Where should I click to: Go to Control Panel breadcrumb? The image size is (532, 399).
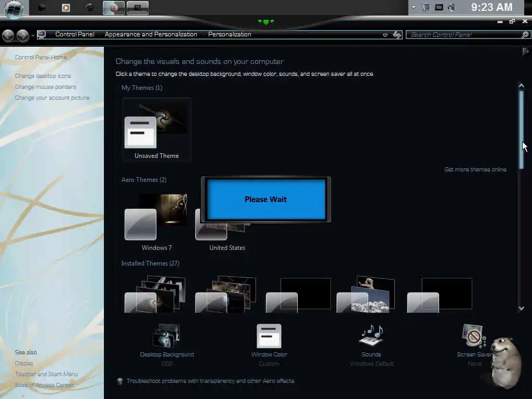[x=75, y=34]
